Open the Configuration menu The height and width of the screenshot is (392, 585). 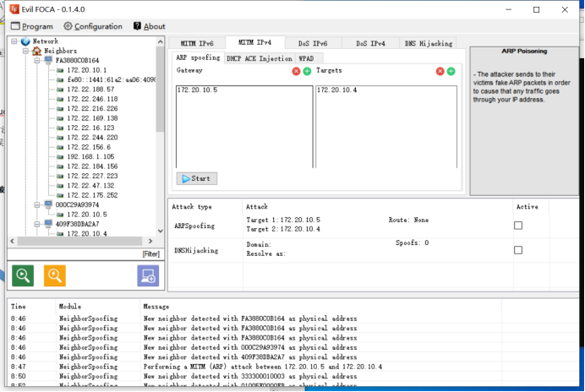point(93,26)
